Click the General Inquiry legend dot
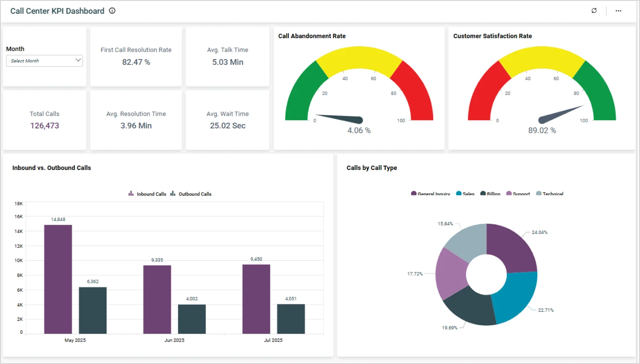The height and width of the screenshot is (364, 640). click(x=414, y=194)
